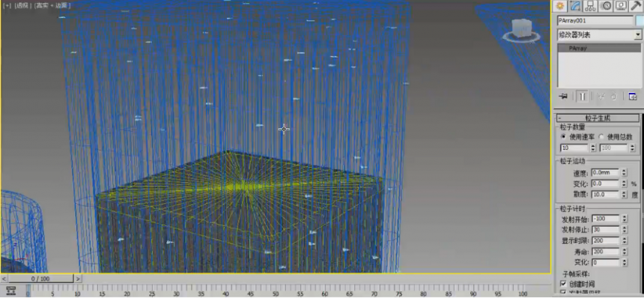Click the 寿命 field showing 200
644x298 pixels.
pyautogui.click(x=606, y=252)
